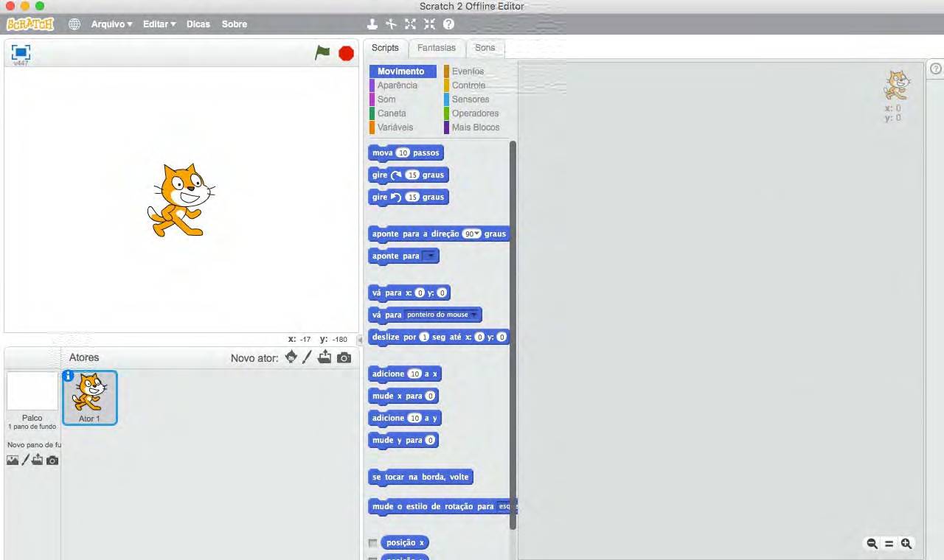
Task: Select the Operadores block category
Action: click(473, 113)
